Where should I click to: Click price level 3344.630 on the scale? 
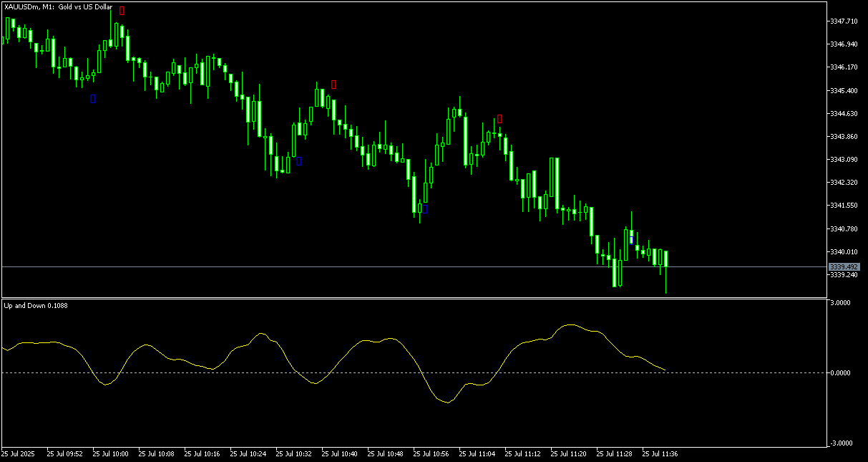tap(843, 114)
